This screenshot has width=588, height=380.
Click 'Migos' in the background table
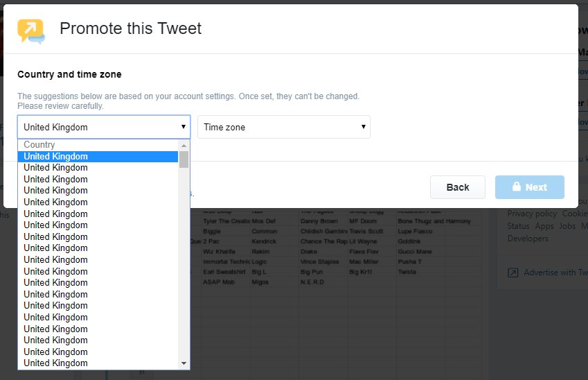(260, 282)
